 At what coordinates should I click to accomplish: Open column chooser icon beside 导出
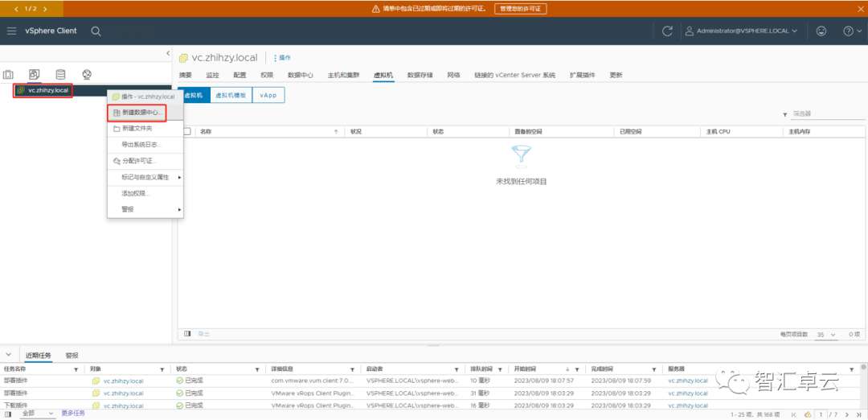[187, 334]
